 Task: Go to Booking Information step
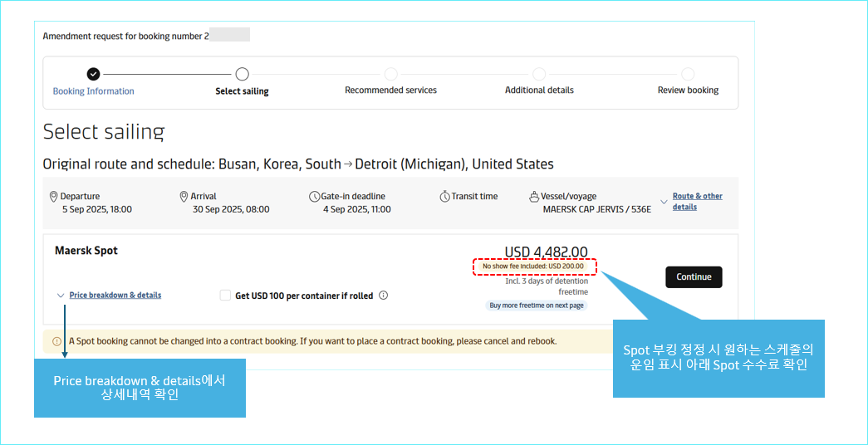[93, 91]
